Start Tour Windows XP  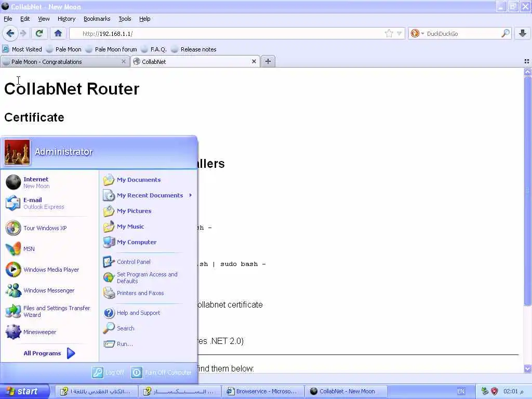click(x=49, y=228)
